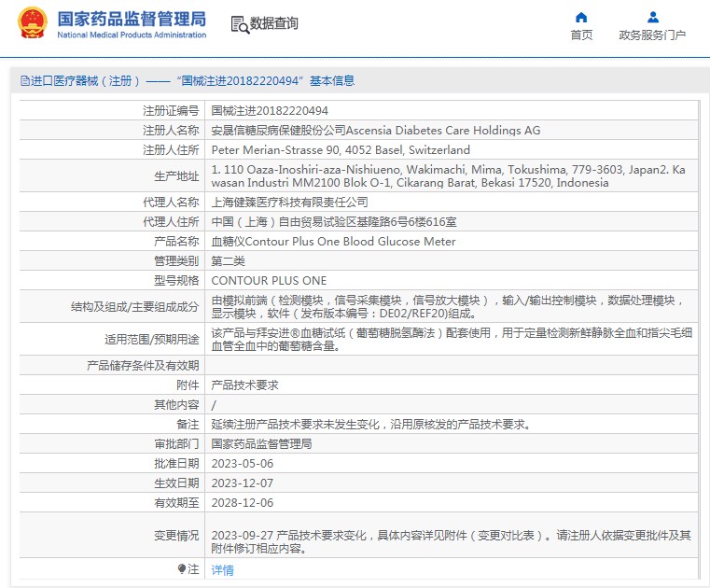Image resolution: width=710 pixels, height=588 pixels.
Task: Click the national emblem logo
Action: click(32, 22)
